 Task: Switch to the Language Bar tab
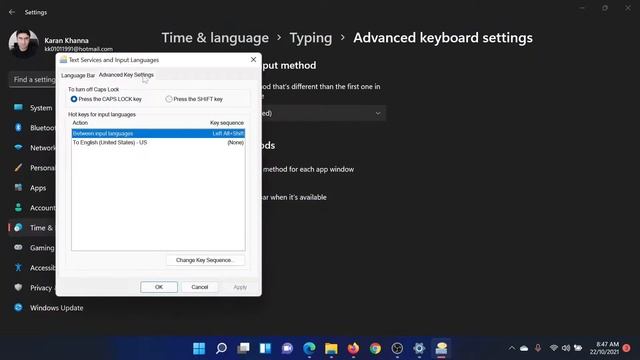click(78, 76)
